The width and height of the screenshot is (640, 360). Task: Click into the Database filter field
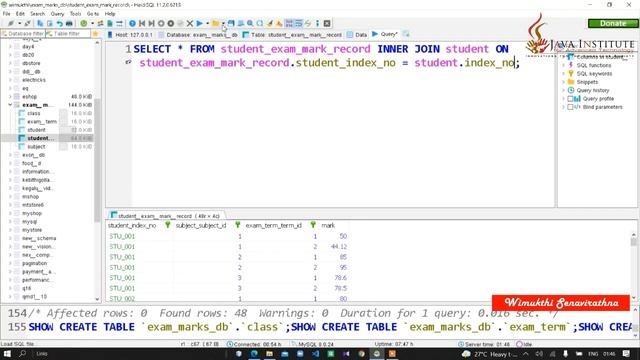point(23,33)
